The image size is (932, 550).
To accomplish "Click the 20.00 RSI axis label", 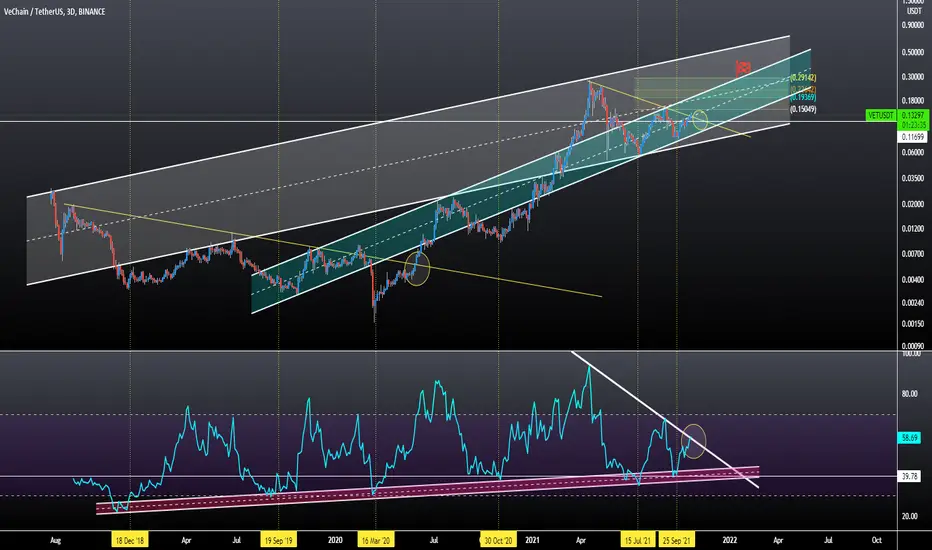I will click(x=910, y=516).
